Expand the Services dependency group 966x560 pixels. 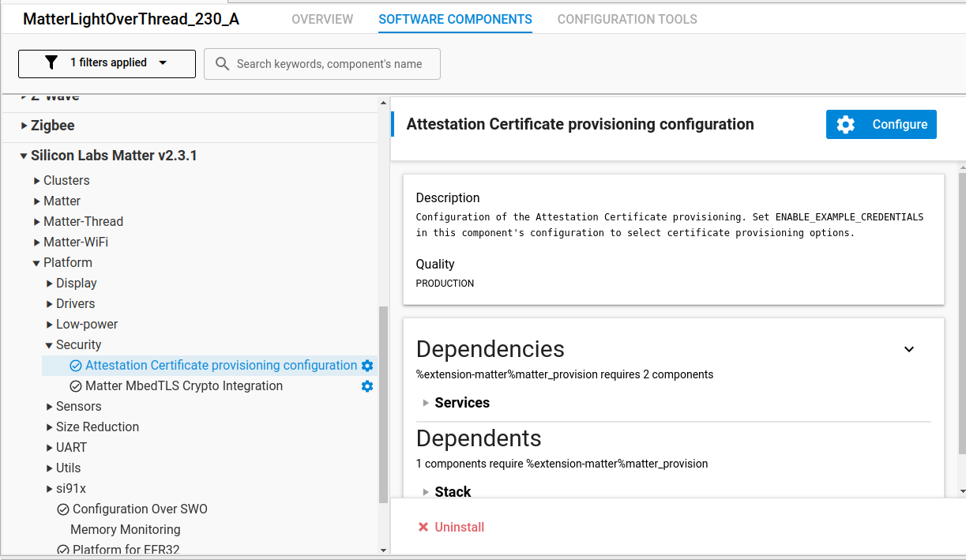[x=427, y=403]
